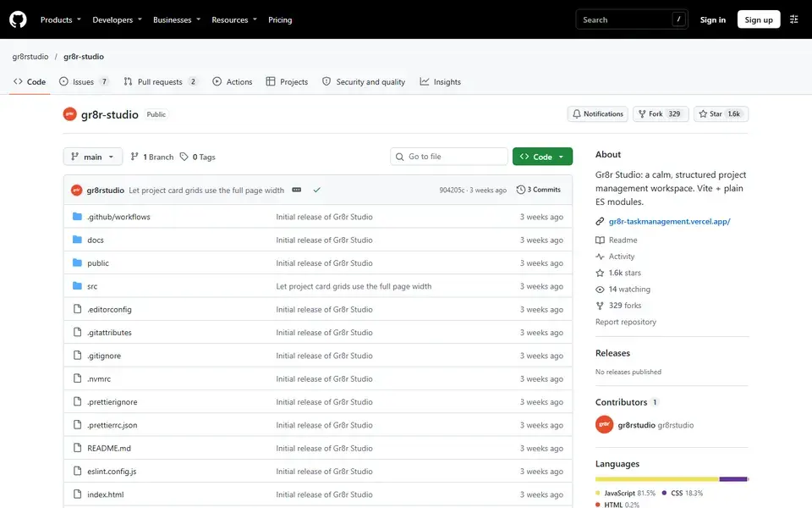812x508 pixels.
Task: Click the CSS purple segment in Languages bar
Action: (732, 479)
